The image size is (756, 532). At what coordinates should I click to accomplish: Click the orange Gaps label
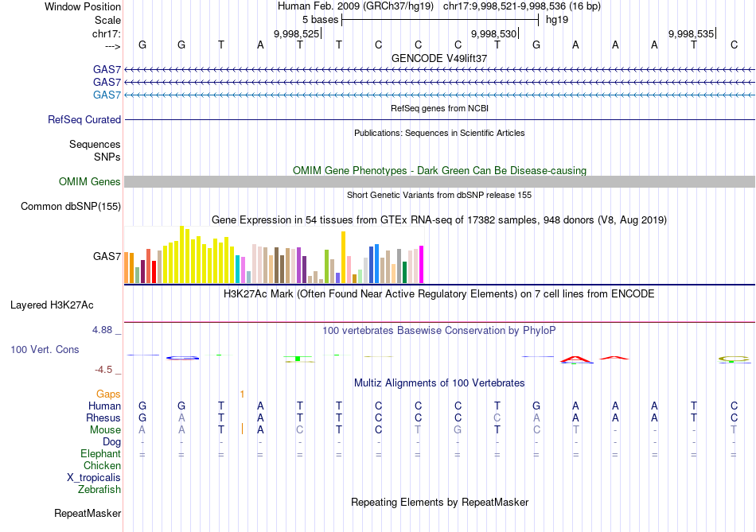coord(108,394)
